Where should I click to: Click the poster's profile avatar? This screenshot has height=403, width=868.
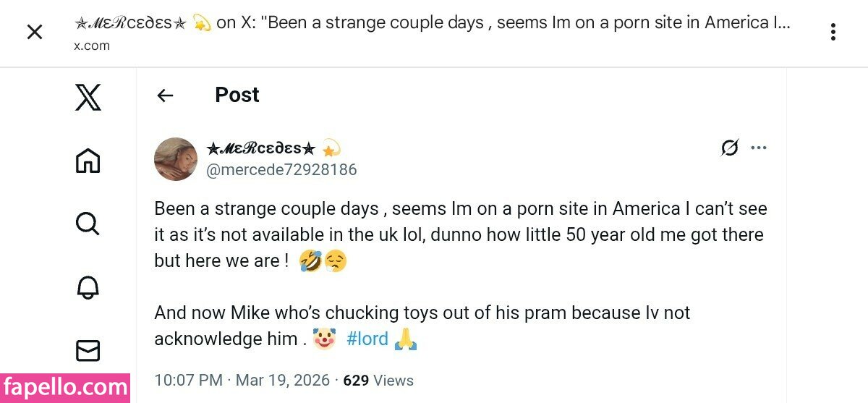coord(176,159)
